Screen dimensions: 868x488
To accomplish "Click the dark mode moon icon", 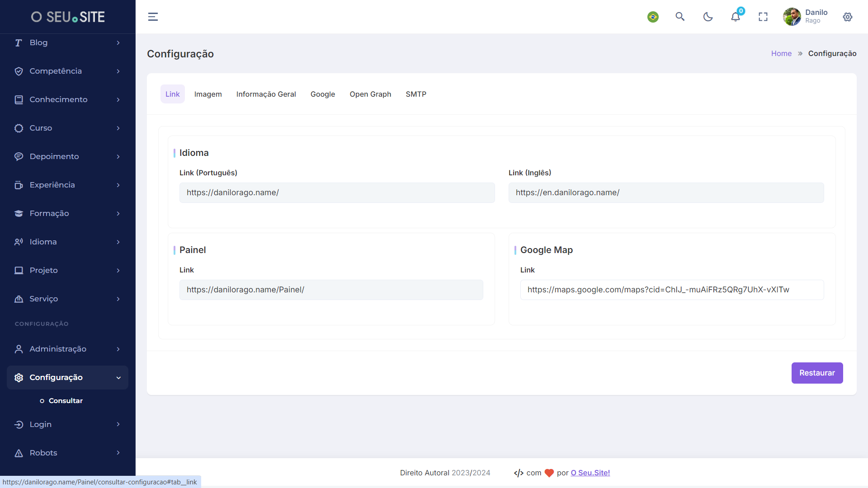I will click(x=708, y=17).
